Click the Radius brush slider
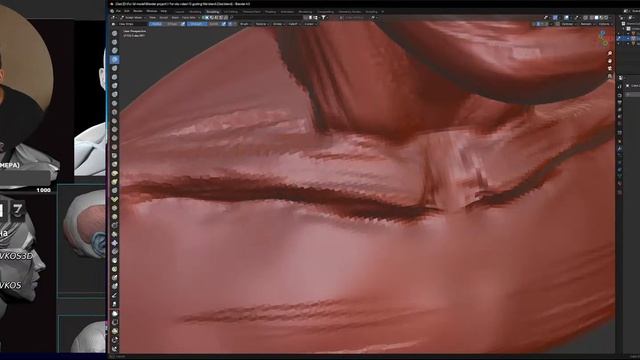This screenshot has width=640, height=360. coord(163,24)
